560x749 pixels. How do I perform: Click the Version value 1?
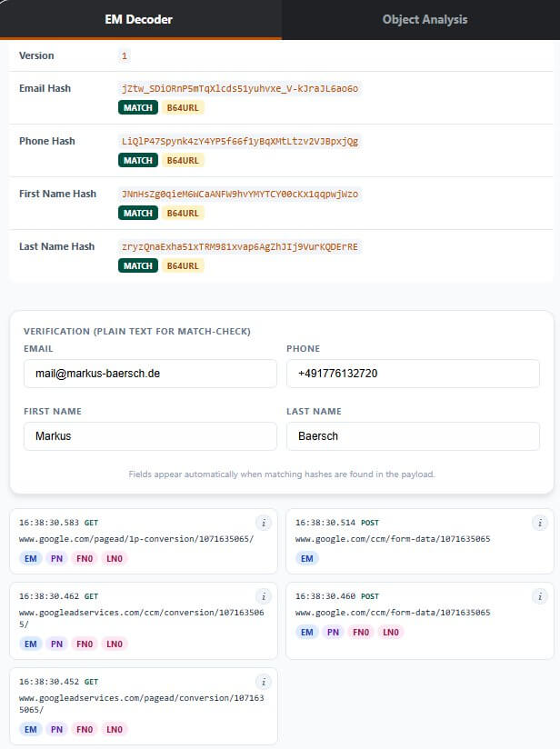(x=125, y=55)
